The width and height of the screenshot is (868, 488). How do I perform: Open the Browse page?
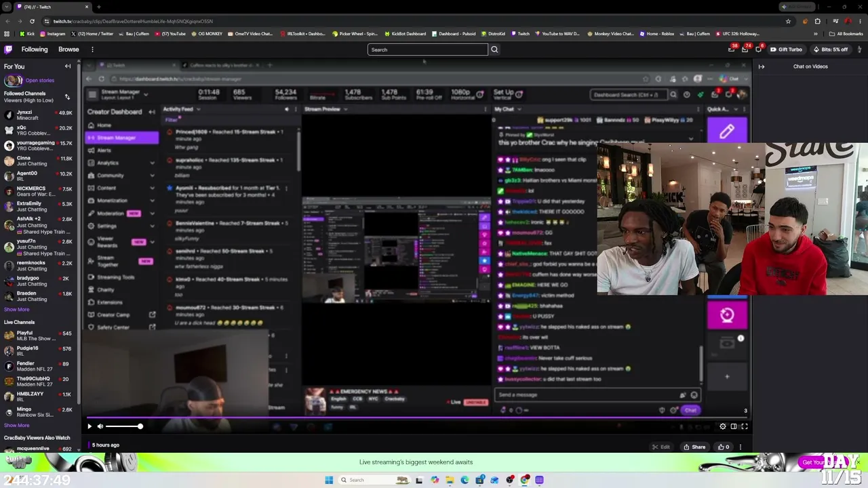tap(68, 49)
